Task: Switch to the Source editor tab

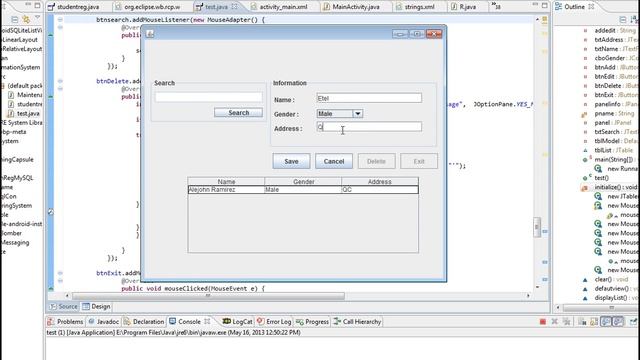Action: (x=63, y=307)
